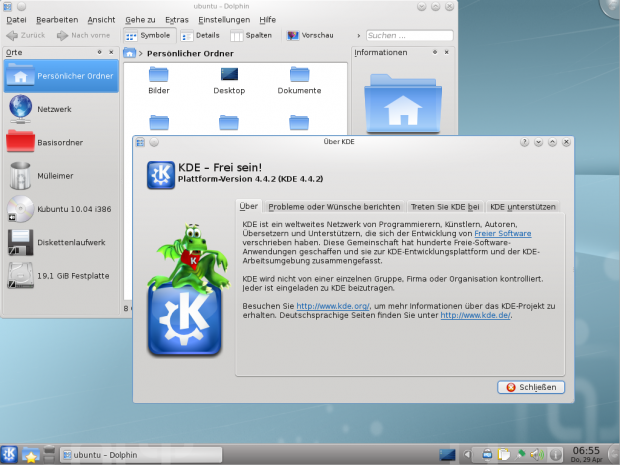
Task: Select the Dokumente folder
Action: pos(299,81)
